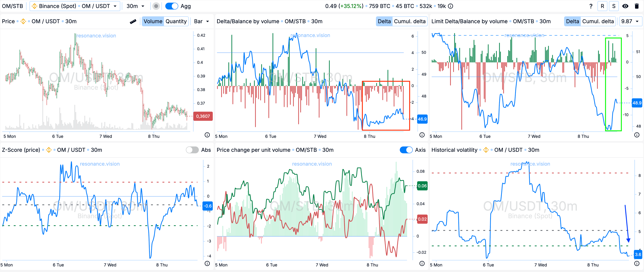The image size is (644, 272).
Task: Expand the 30m timeframe dropdown
Action: point(135,6)
